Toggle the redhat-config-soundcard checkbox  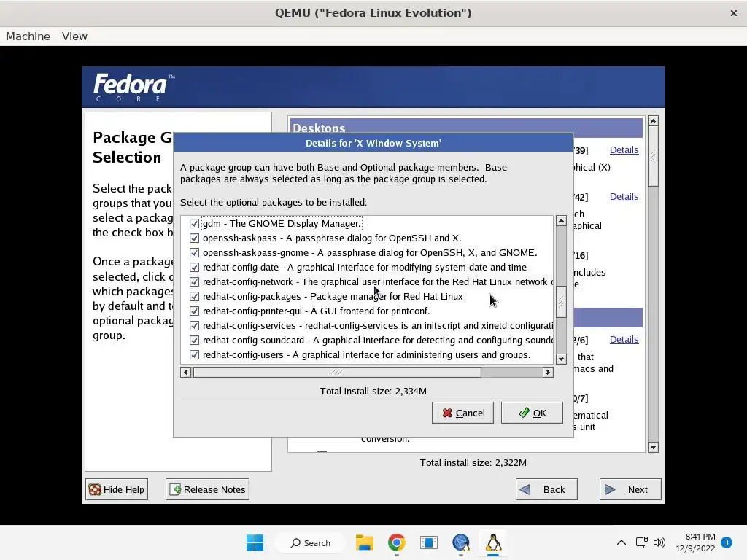coord(194,340)
